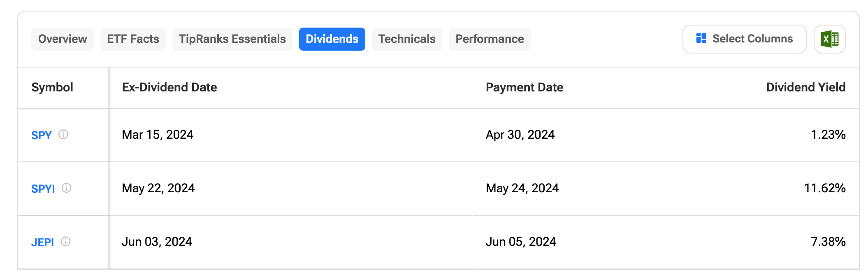Export table using the Excel icon
The width and height of the screenshot is (868, 280).
pos(829,39)
